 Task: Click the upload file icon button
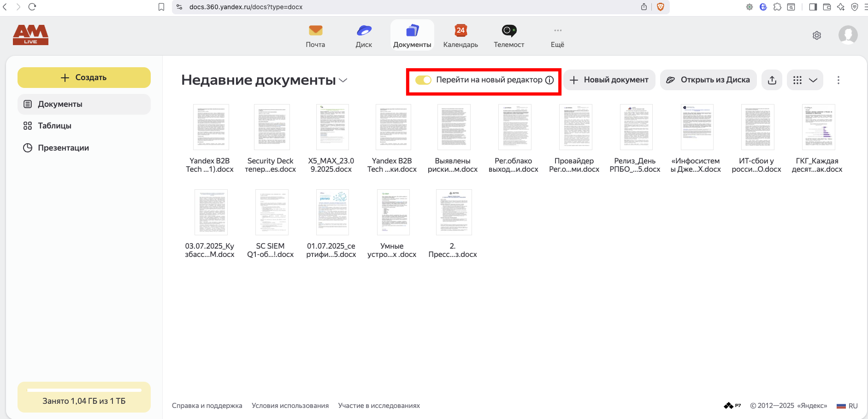(x=772, y=80)
